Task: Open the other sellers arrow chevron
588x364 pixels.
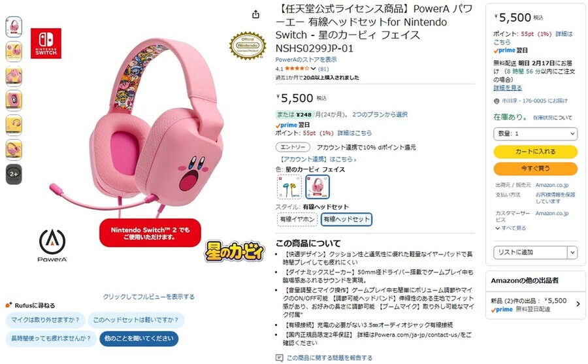Action: (578, 304)
